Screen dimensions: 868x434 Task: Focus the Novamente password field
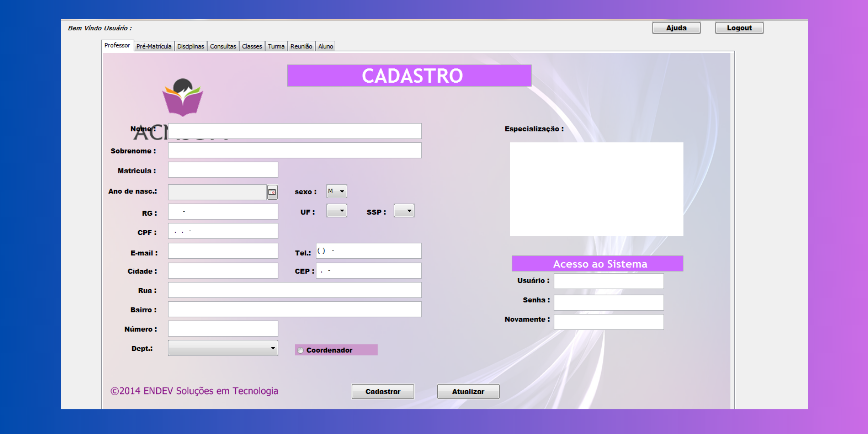(x=609, y=322)
